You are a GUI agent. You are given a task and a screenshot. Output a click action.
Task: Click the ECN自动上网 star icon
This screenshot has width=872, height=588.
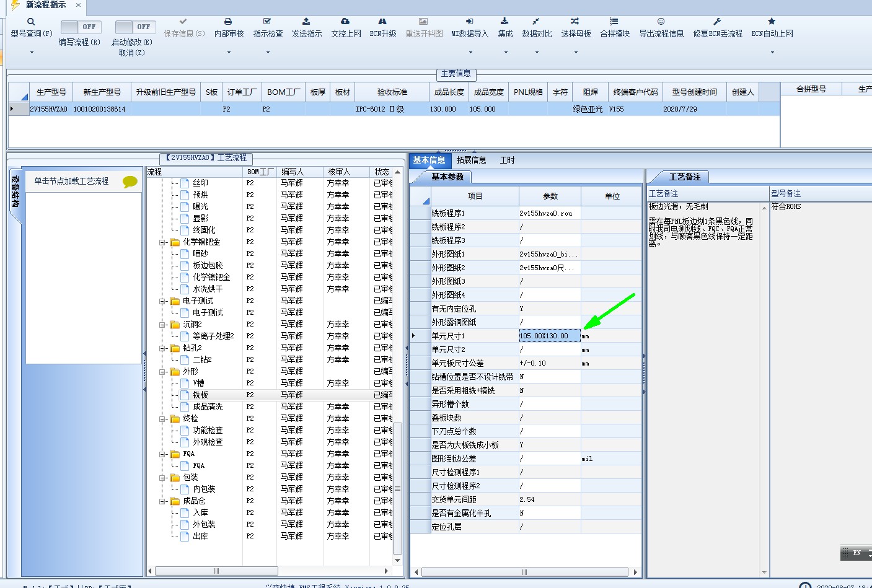coord(772,21)
